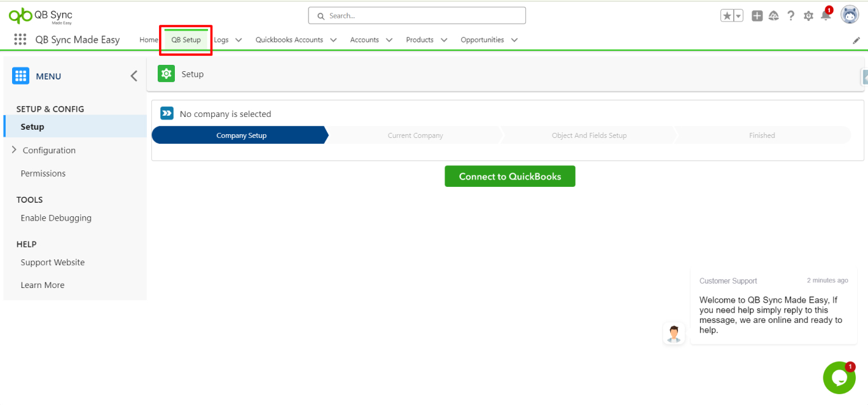Open the help question mark icon
The width and height of the screenshot is (868, 405).
[791, 16]
